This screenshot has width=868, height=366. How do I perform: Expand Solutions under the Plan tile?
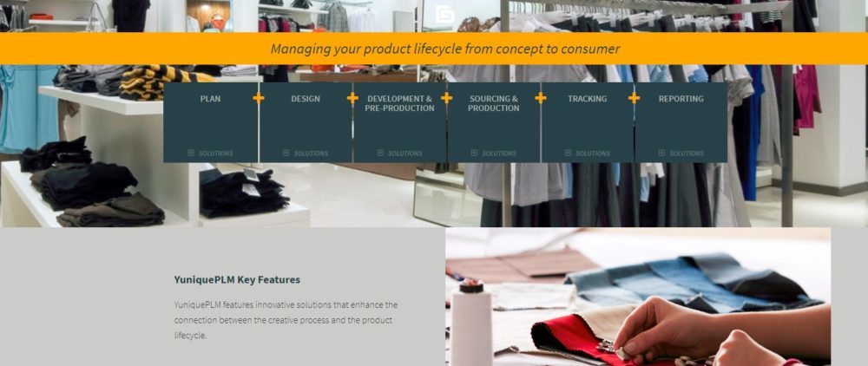click(210, 154)
